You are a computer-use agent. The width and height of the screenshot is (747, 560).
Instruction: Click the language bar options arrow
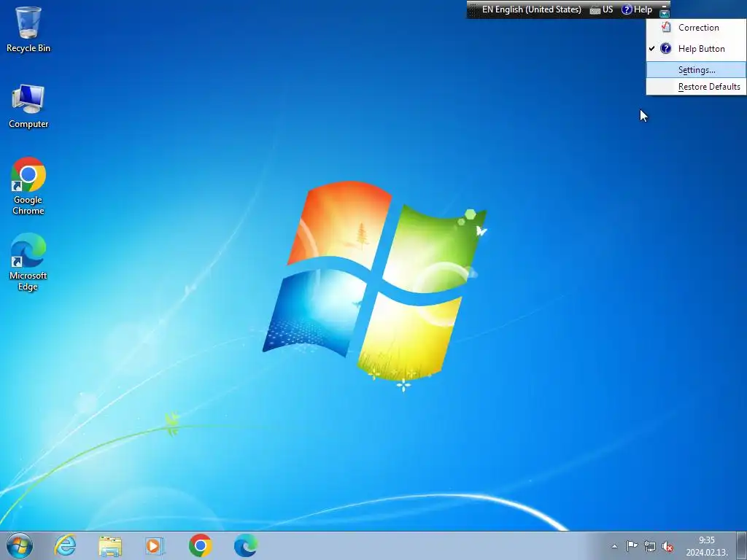pyautogui.click(x=665, y=13)
